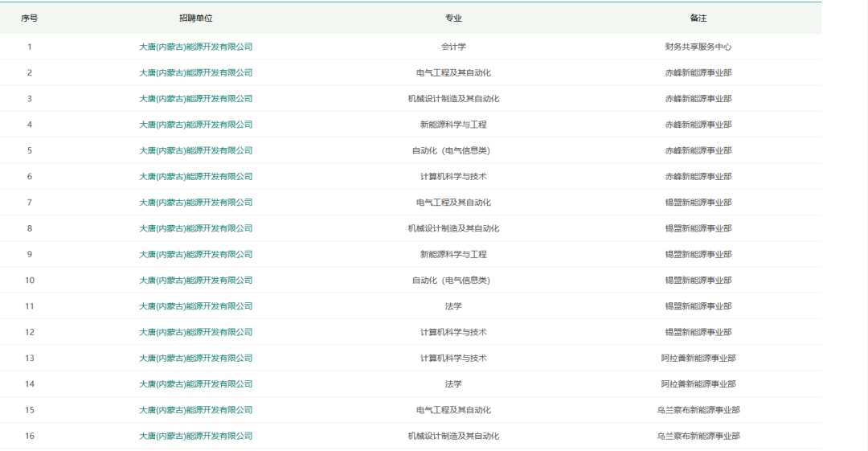Select 机械设计制造及其自动化 in row 16
The height and width of the screenshot is (451, 868).
click(x=453, y=437)
